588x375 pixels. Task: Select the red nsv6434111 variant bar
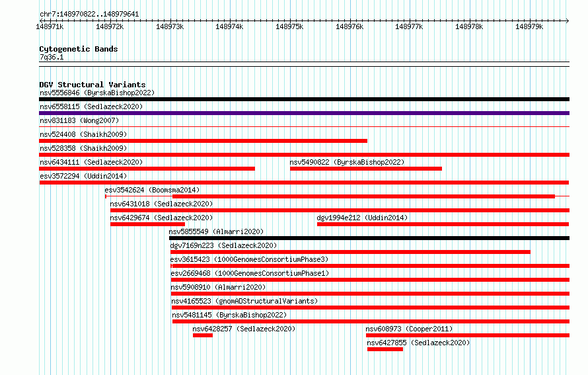[147, 169]
